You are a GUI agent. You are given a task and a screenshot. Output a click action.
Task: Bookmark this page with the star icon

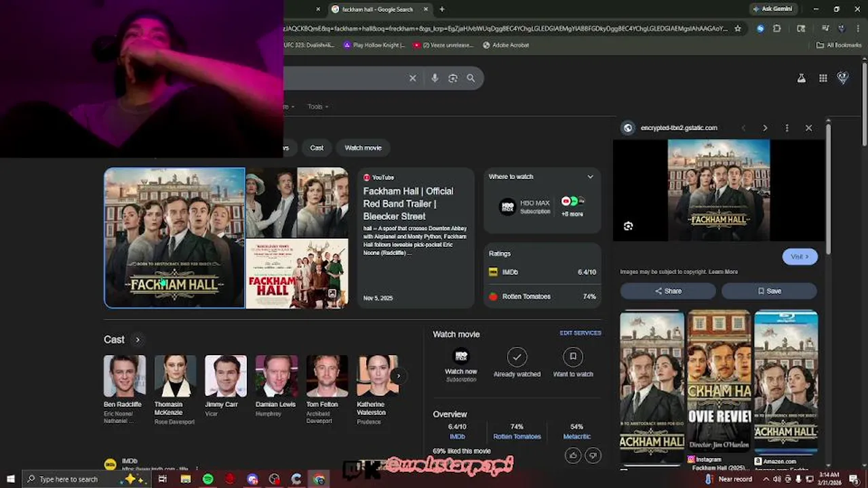point(738,28)
